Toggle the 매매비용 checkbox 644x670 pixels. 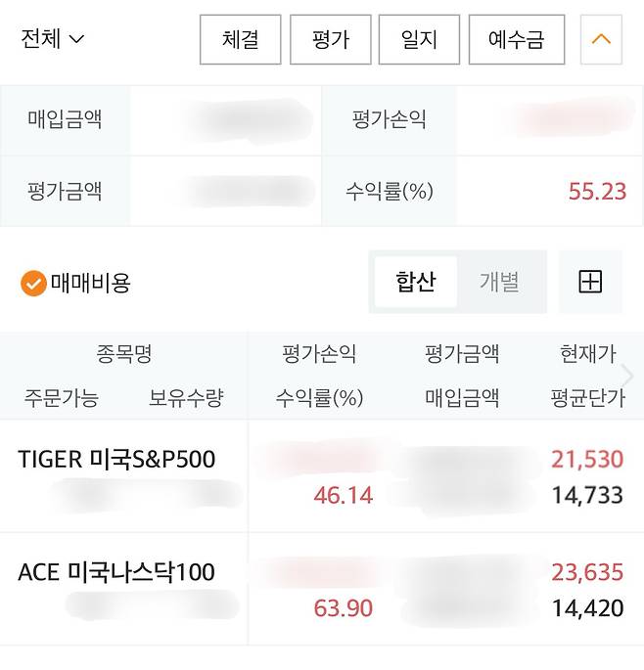[x=34, y=284]
